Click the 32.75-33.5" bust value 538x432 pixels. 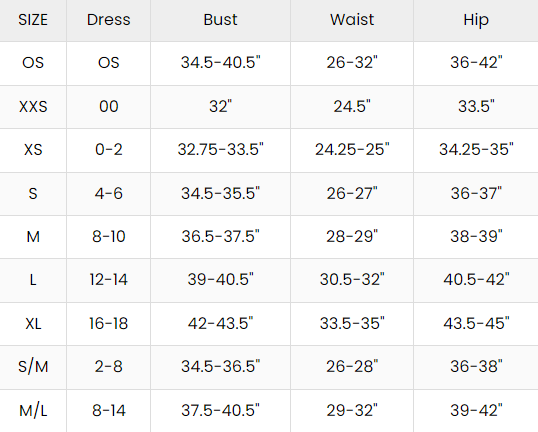click(x=220, y=149)
